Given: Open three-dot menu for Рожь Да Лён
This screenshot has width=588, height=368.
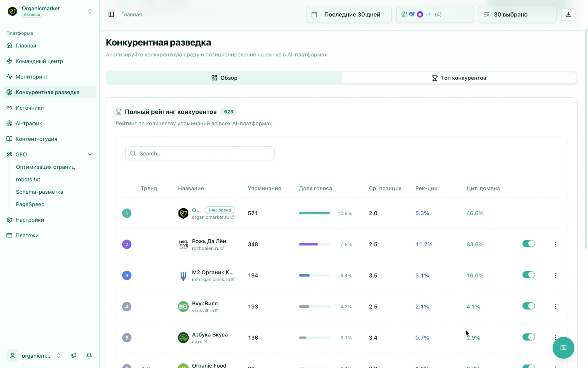Looking at the screenshot, I should point(556,244).
